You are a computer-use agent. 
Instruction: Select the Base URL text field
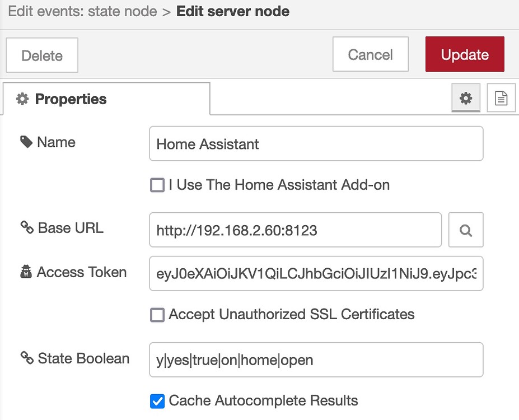(x=295, y=230)
